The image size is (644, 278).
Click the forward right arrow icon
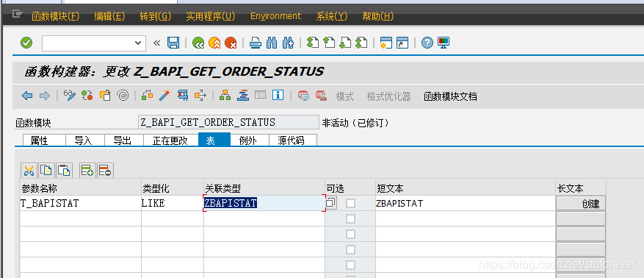44,96
